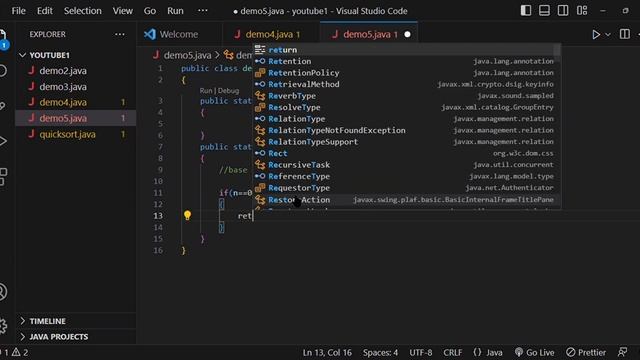The height and width of the screenshot is (360, 640).
Task: Click the Run Java play button
Action: click(596, 35)
